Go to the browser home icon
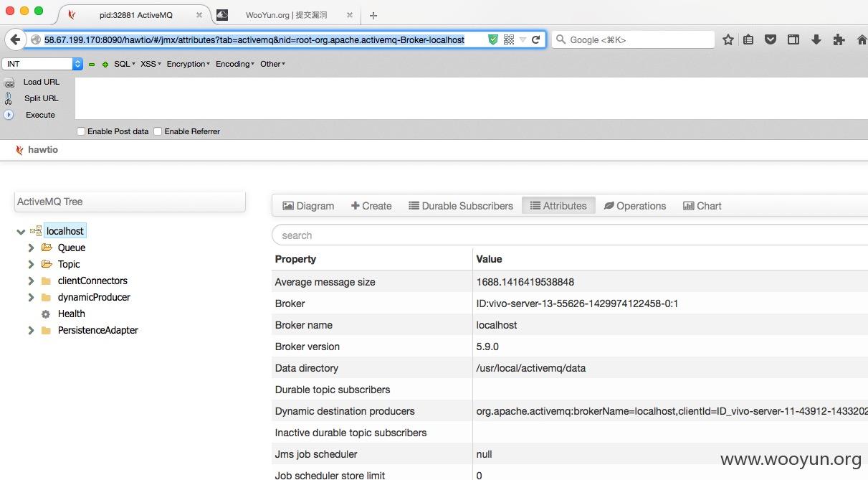 pos(862,39)
